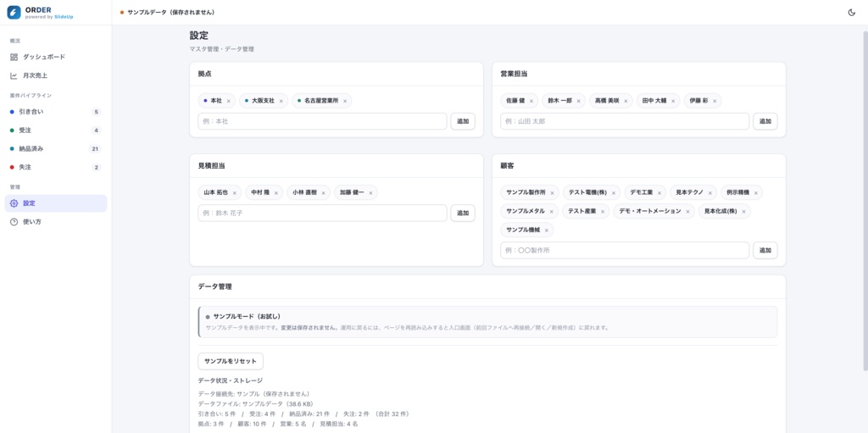Remove 高橋 美咲 from 営業担当
Image resolution: width=868 pixels, height=433 pixels.
[x=626, y=101]
